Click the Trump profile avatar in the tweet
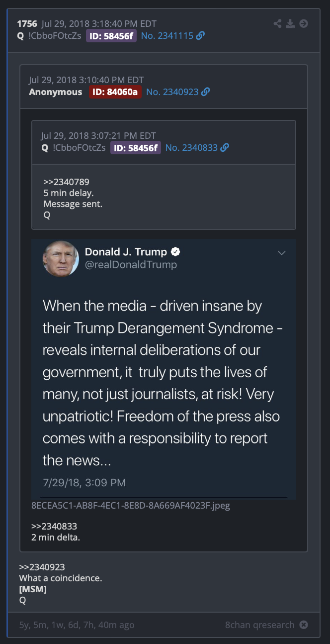Viewport: 330px width, 644px height. coord(61,259)
